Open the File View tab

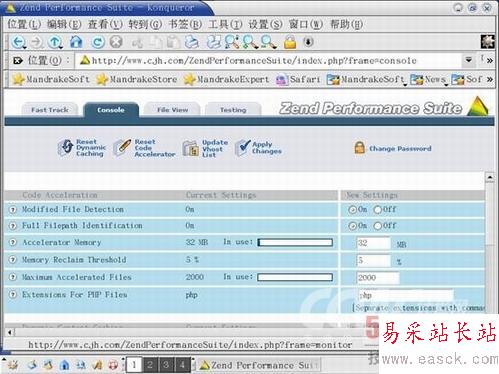173,110
